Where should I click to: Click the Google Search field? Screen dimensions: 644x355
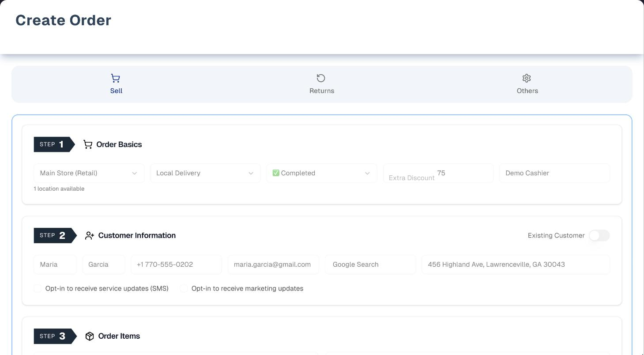click(370, 264)
